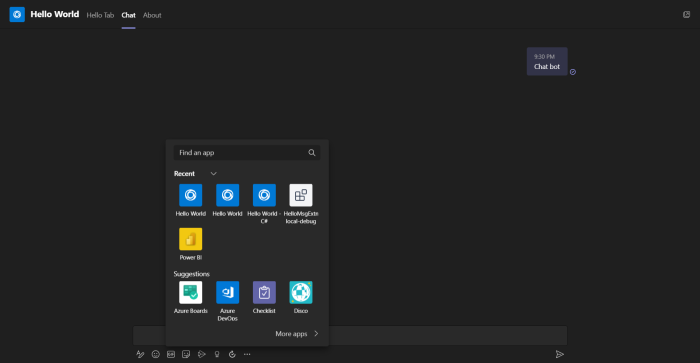Select the Azure DevOps suggestion
Screen dimensions: 700x363
click(227, 301)
